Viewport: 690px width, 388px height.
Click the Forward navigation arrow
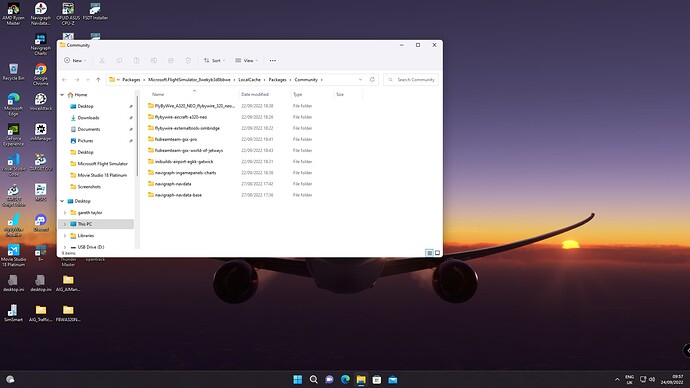[x=77, y=80]
